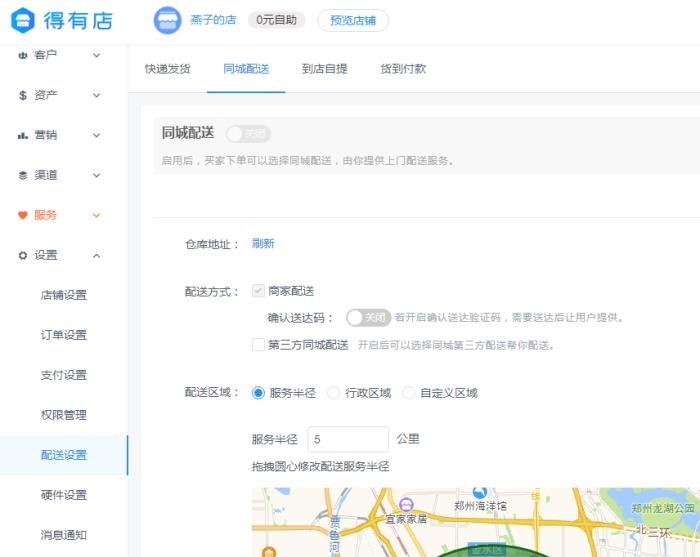This screenshot has width=700, height=557.
Task: Click the green delivery radius circle on map
Action: pos(491,552)
